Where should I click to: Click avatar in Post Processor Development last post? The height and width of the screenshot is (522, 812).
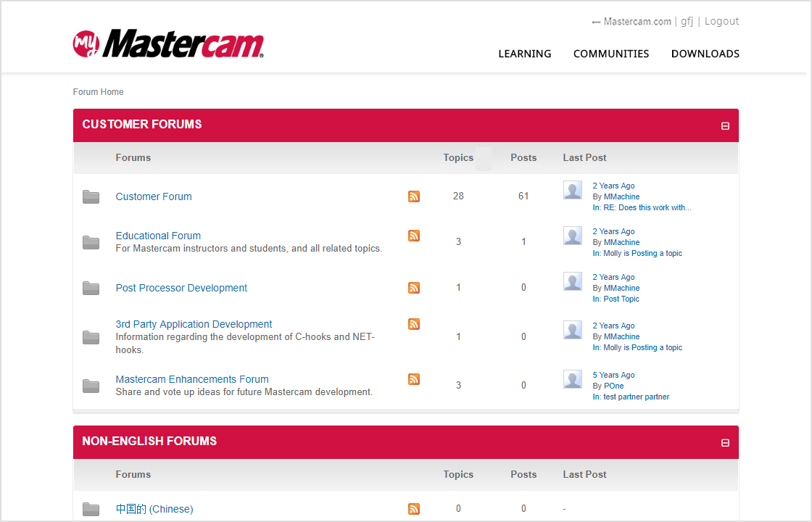click(573, 282)
